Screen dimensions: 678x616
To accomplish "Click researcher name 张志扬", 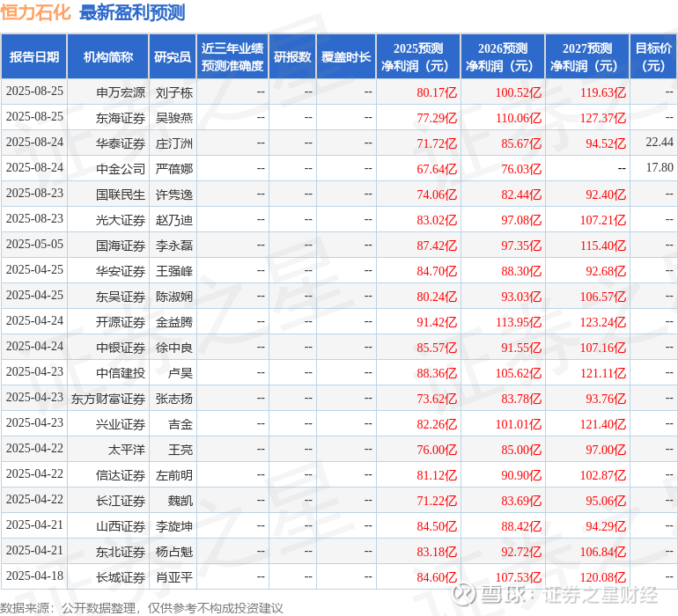I will coord(174,399).
